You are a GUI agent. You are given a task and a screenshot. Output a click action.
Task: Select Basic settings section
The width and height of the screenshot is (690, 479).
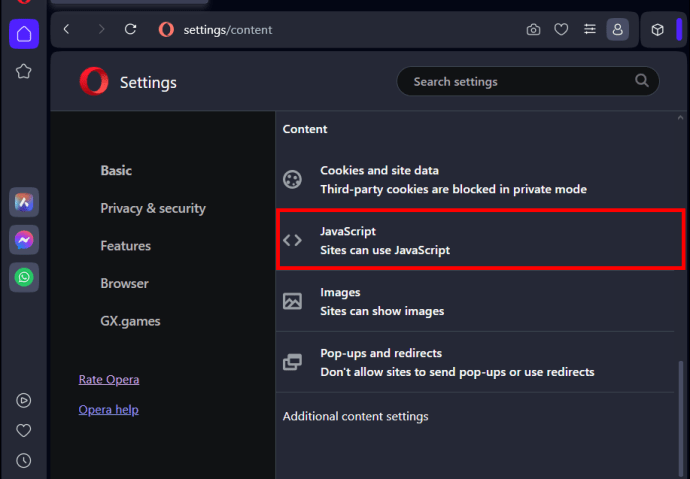click(116, 170)
